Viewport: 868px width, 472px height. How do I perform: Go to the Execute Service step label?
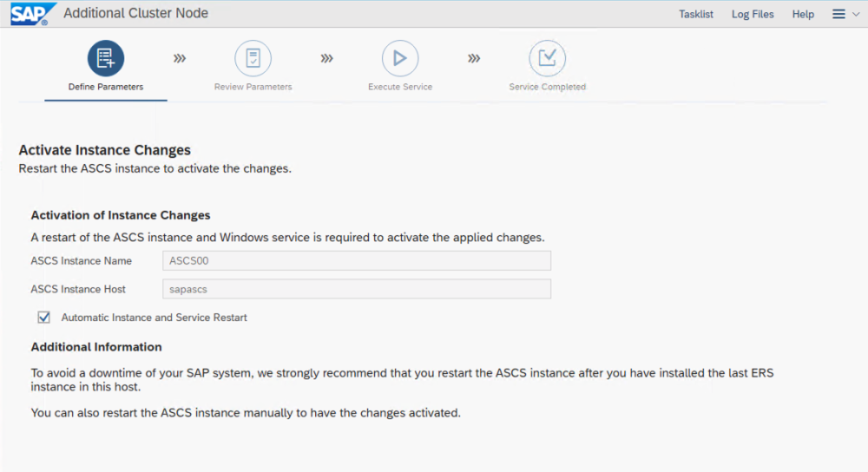click(400, 87)
